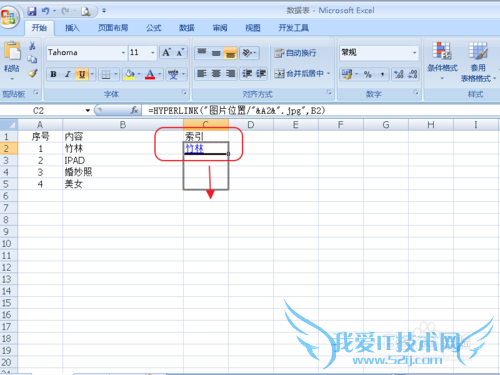Click 合并后居中 merge and center

pos(299,74)
